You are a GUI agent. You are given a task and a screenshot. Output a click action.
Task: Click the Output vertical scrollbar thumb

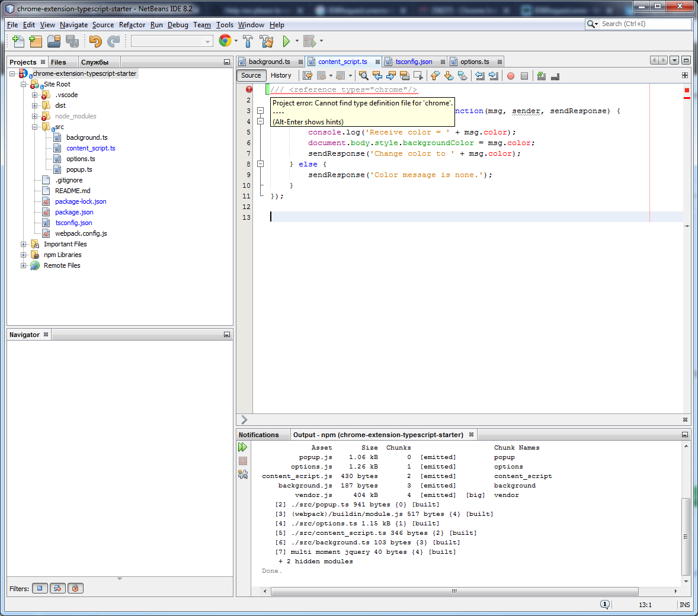(x=686, y=537)
